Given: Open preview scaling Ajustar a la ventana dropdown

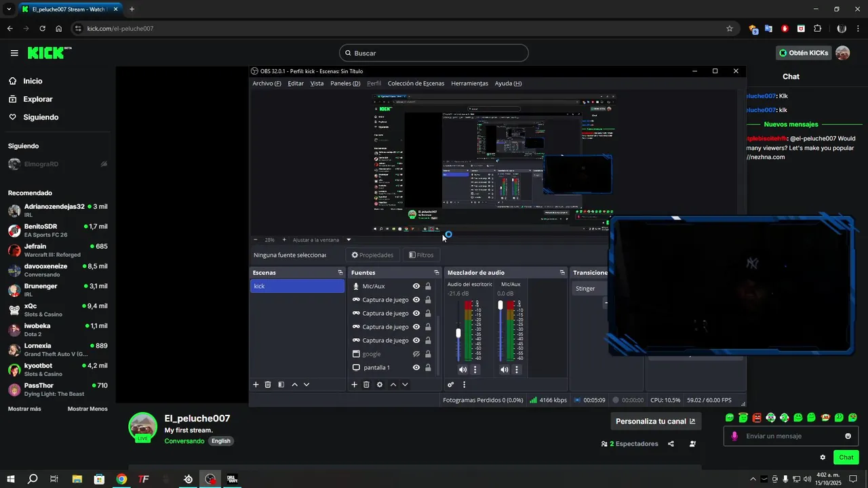Looking at the screenshot, I should tap(321, 239).
